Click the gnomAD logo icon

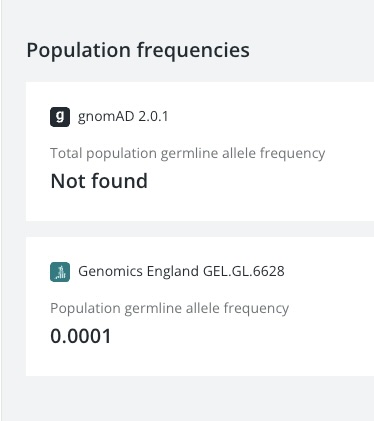click(60, 117)
